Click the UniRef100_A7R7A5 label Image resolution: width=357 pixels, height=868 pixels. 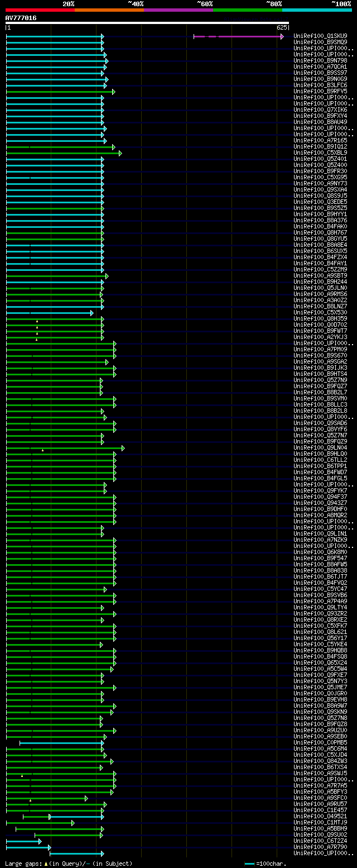point(320,785)
